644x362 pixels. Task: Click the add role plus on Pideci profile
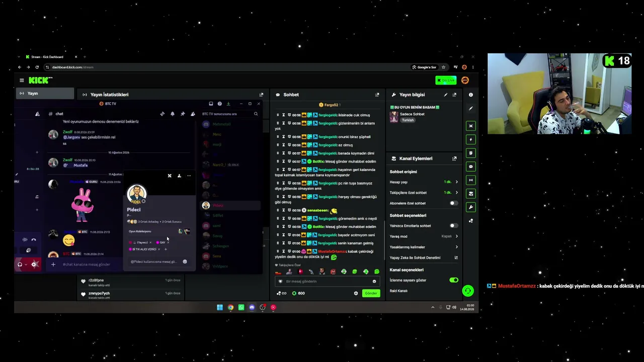coord(166,249)
